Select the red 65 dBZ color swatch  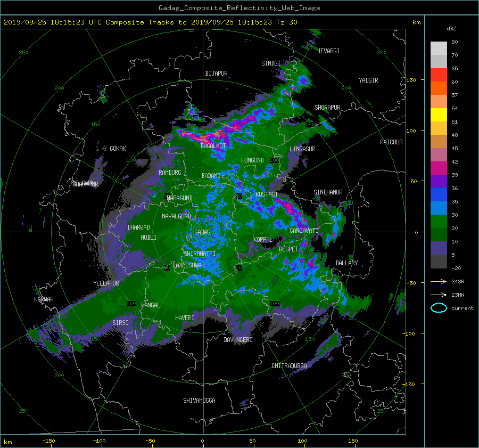439,75
